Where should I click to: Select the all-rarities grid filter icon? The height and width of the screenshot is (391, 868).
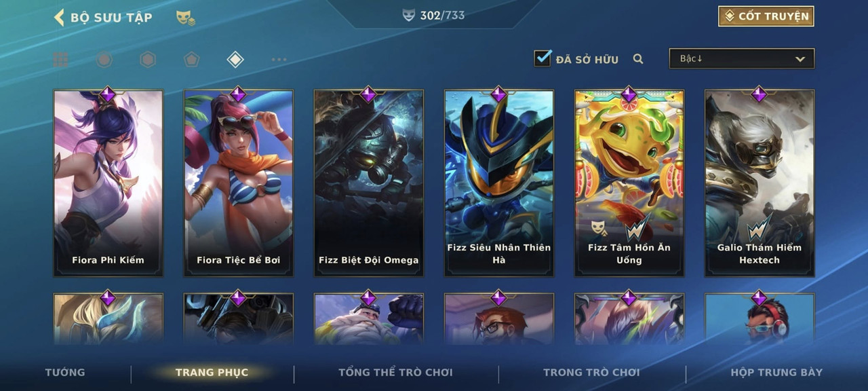pyautogui.click(x=61, y=60)
